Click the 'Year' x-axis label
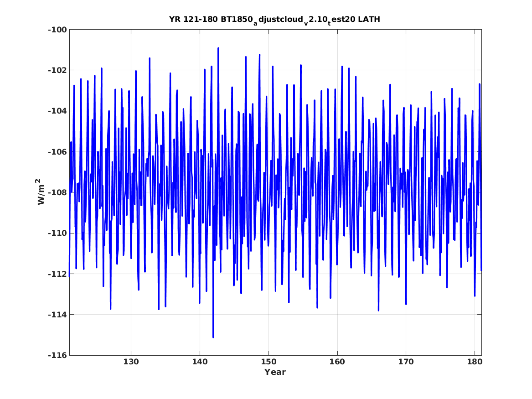 click(x=275, y=372)
